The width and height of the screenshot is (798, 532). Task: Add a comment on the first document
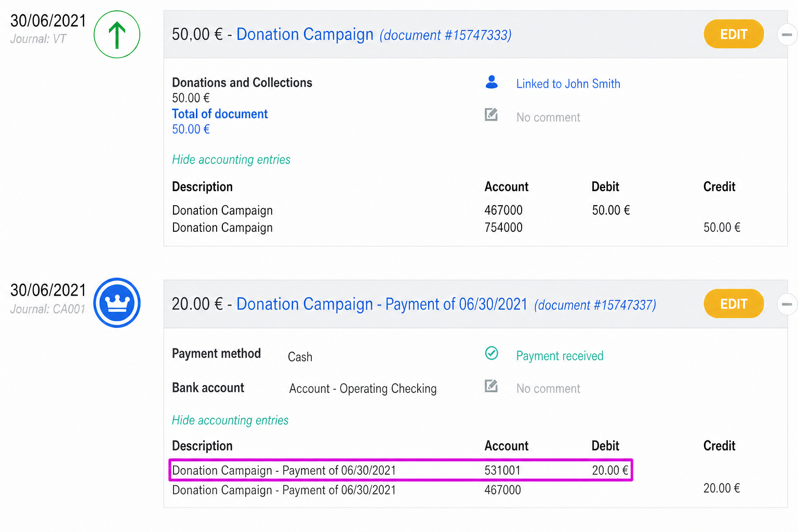click(548, 117)
